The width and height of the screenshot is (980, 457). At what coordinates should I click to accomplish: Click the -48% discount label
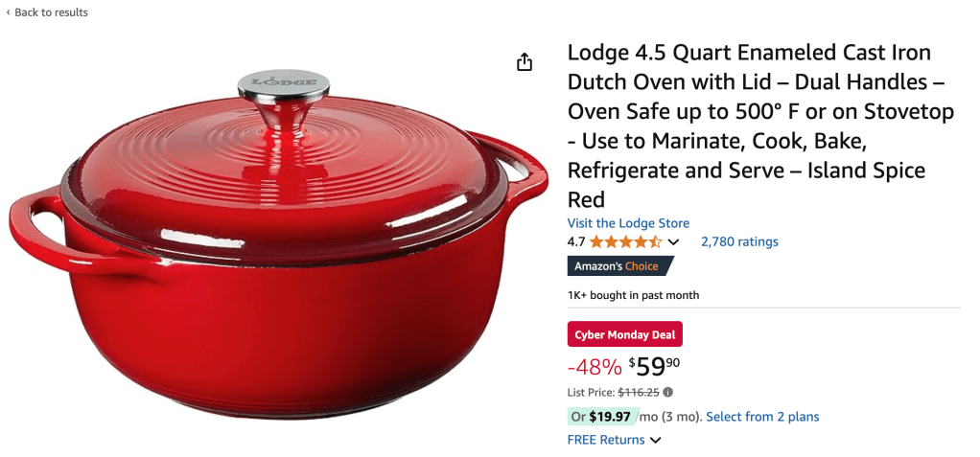(595, 368)
